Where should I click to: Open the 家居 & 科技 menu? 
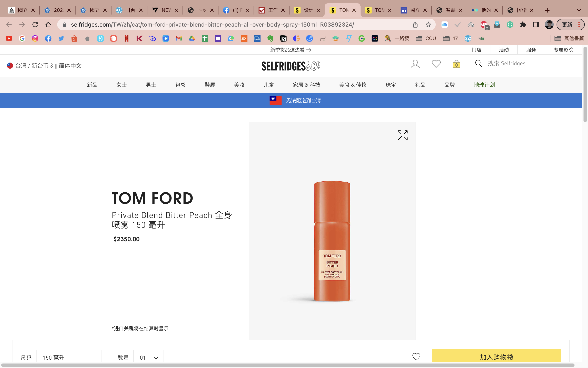307,85
